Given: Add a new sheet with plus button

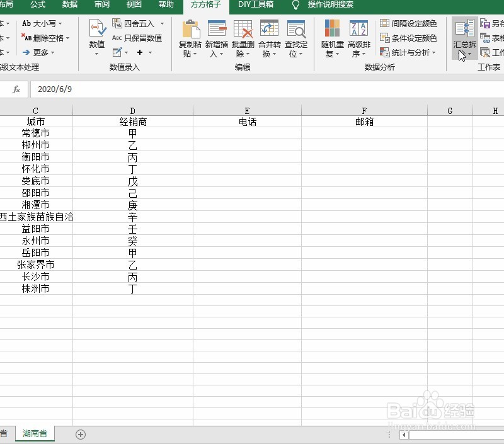Looking at the screenshot, I should pos(81,435).
